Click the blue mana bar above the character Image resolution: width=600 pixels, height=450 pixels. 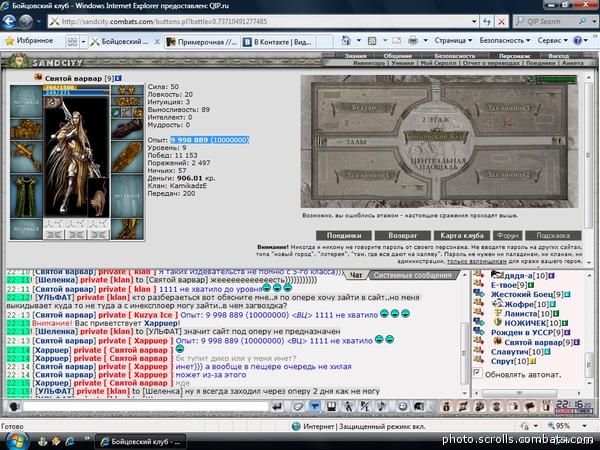click(x=76, y=92)
